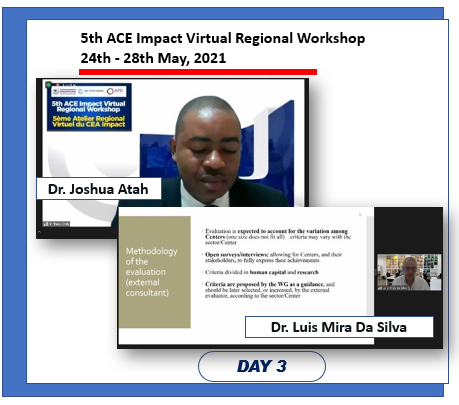Select the "Dr. Joshua Atah" name label
The height and width of the screenshot is (405, 459).
[99, 189]
